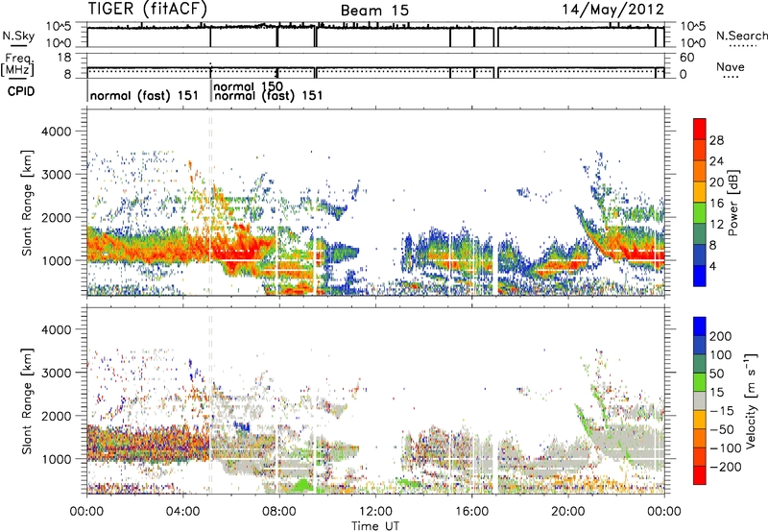Click 'Slant Range [km]' label of power panel
This screenshot has width=768, height=532.
click(x=28, y=203)
